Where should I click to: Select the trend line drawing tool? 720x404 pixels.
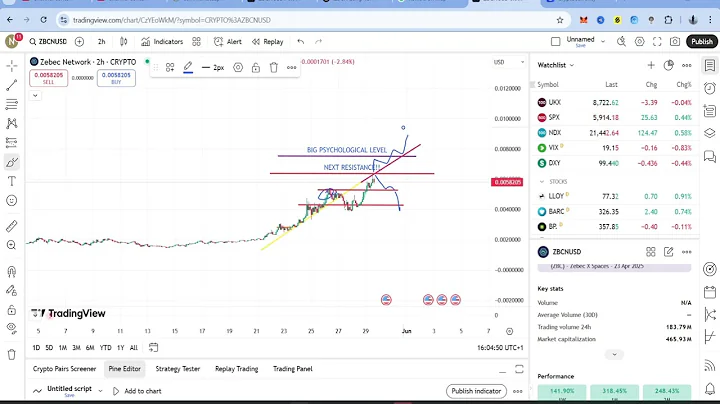12,85
